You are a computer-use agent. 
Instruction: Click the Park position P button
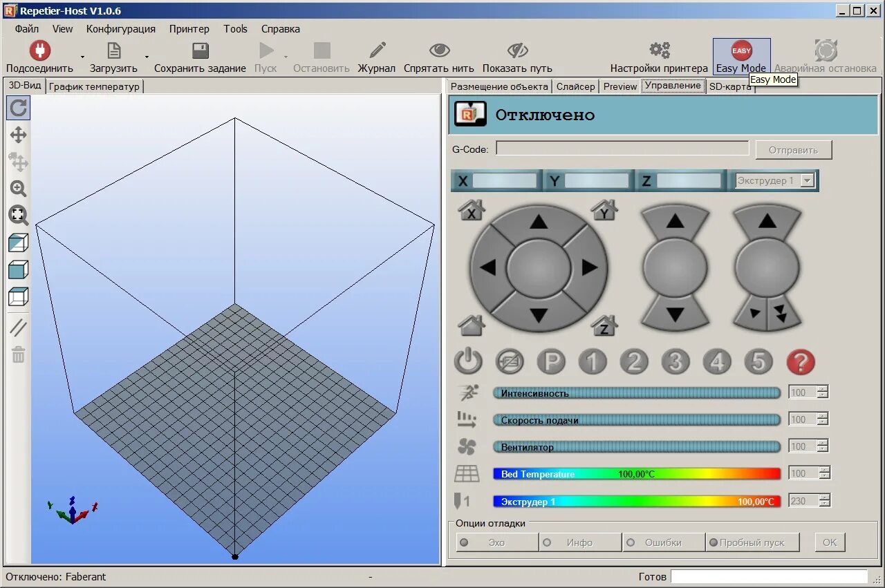tap(551, 361)
